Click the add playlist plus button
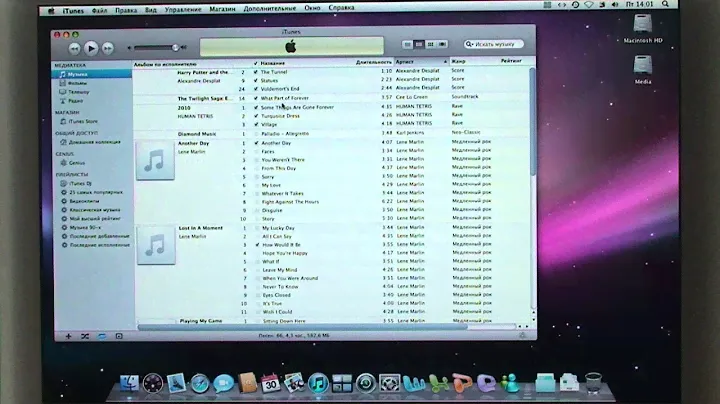This screenshot has height=404, width=720. [x=68, y=336]
